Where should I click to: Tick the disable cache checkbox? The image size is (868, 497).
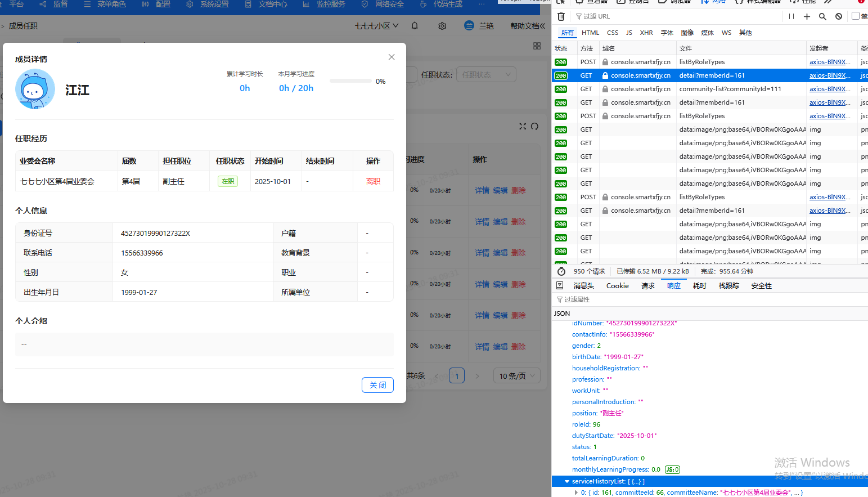[x=856, y=16]
